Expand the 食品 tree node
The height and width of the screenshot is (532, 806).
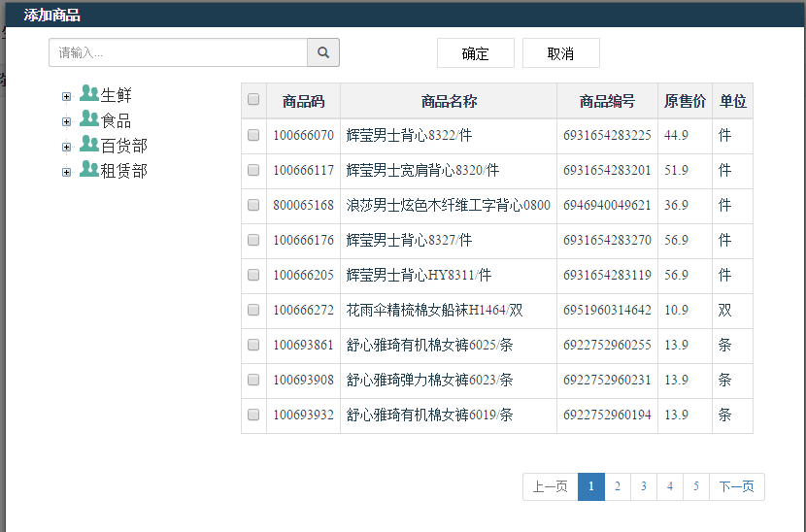[x=66, y=121]
